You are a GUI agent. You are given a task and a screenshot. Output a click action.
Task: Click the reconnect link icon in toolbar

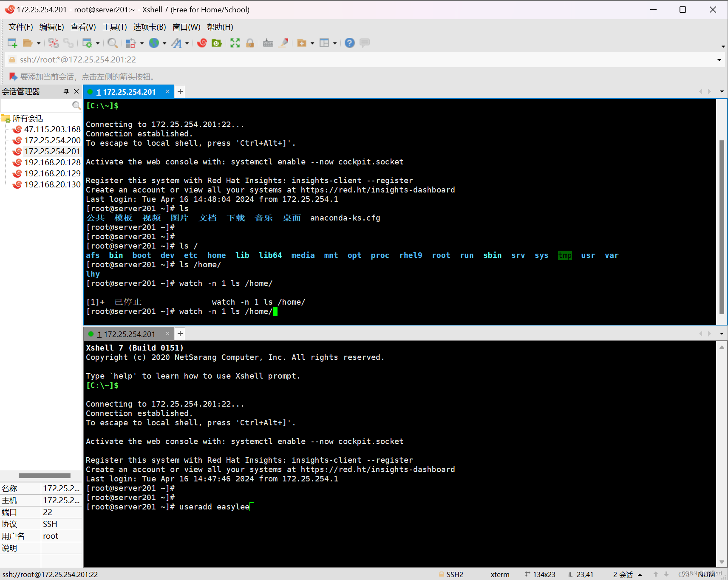[x=68, y=43]
